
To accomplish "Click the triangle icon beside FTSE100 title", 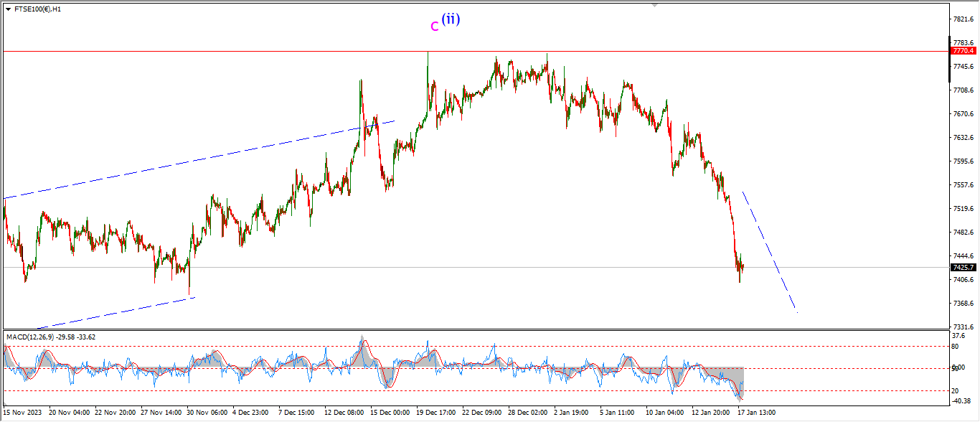I will [x=7, y=9].
